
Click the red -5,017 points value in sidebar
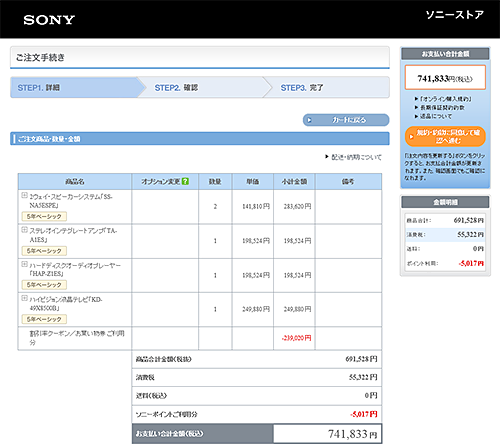pos(471,263)
